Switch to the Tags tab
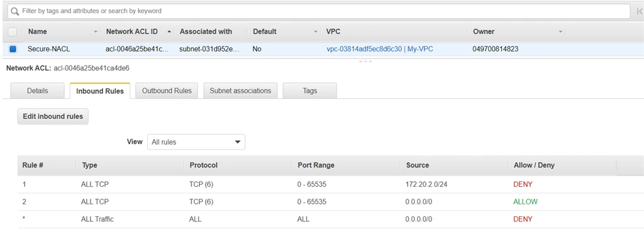The height and width of the screenshot is (249, 644). [309, 91]
